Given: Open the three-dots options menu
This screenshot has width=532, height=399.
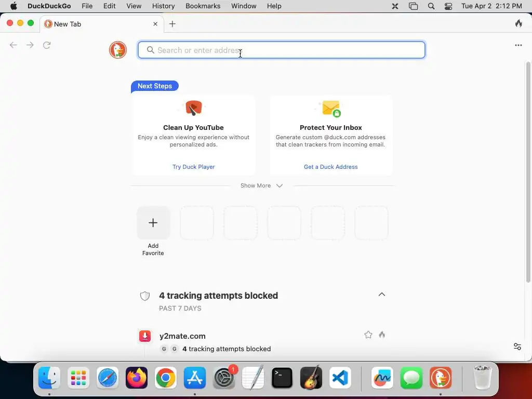Looking at the screenshot, I should coord(518,45).
